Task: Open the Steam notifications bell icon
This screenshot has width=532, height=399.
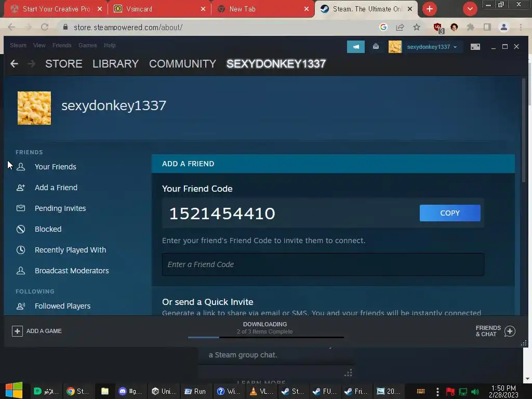Action: click(376, 46)
